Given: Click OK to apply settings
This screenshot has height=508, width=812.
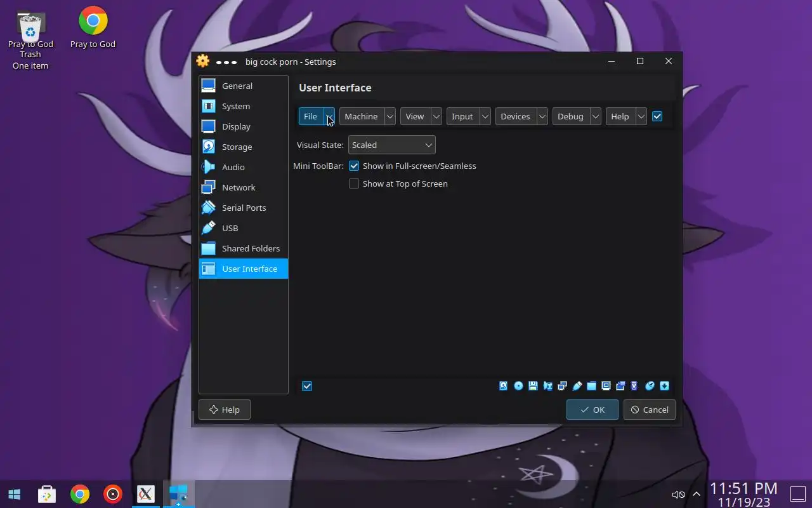Looking at the screenshot, I should [593, 410].
